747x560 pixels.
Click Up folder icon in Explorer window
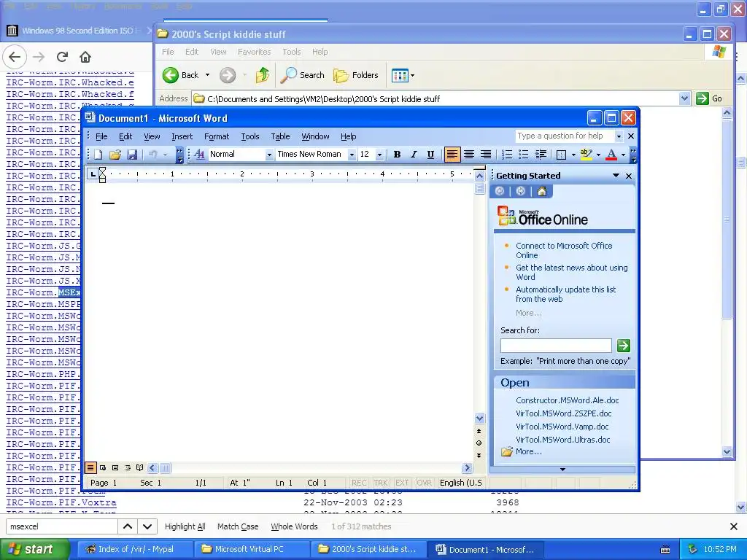(x=263, y=75)
